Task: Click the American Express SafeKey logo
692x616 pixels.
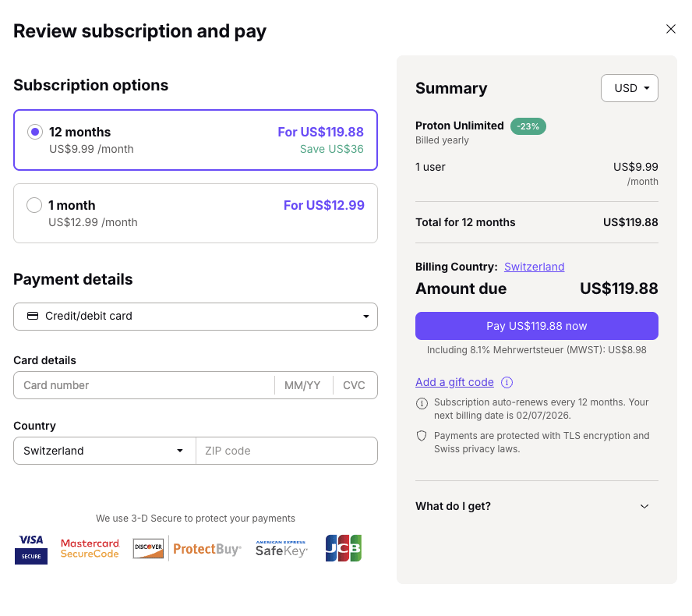Action: (x=281, y=548)
